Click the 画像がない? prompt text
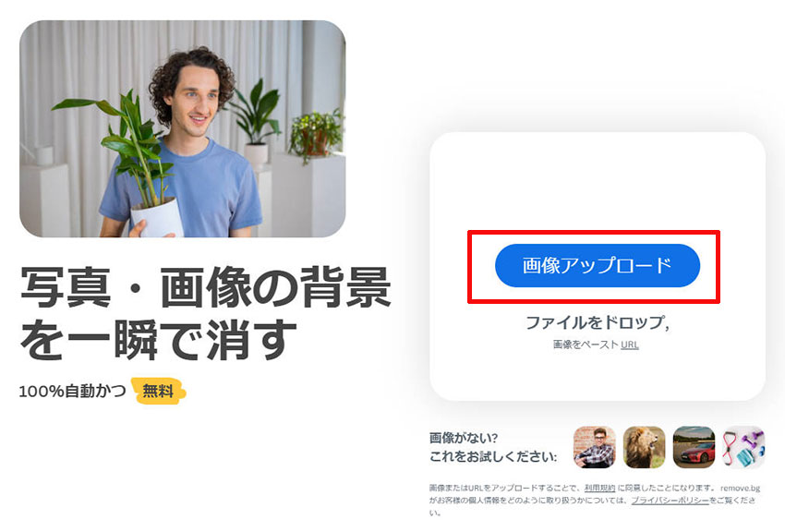This screenshot has height=532, width=785. pyautogui.click(x=464, y=438)
